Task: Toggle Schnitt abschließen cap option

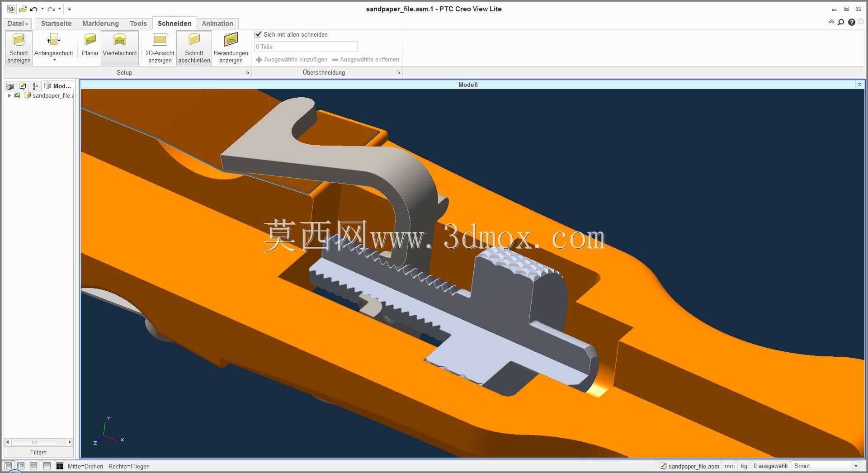Action: pos(194,48)
